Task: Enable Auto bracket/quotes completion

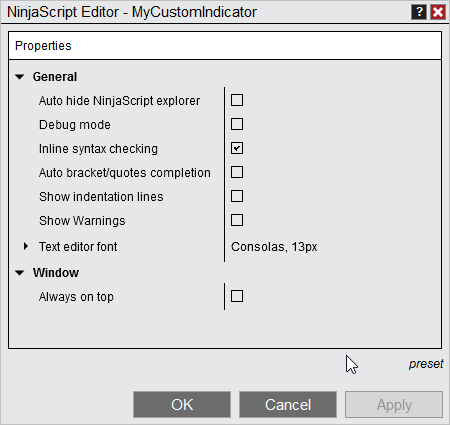Action: (237, 172)
